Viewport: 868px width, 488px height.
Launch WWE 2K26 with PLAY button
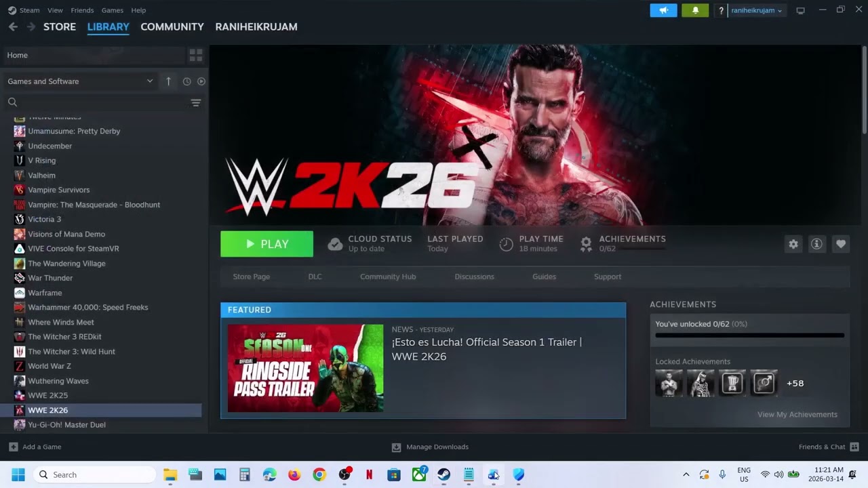267,244
